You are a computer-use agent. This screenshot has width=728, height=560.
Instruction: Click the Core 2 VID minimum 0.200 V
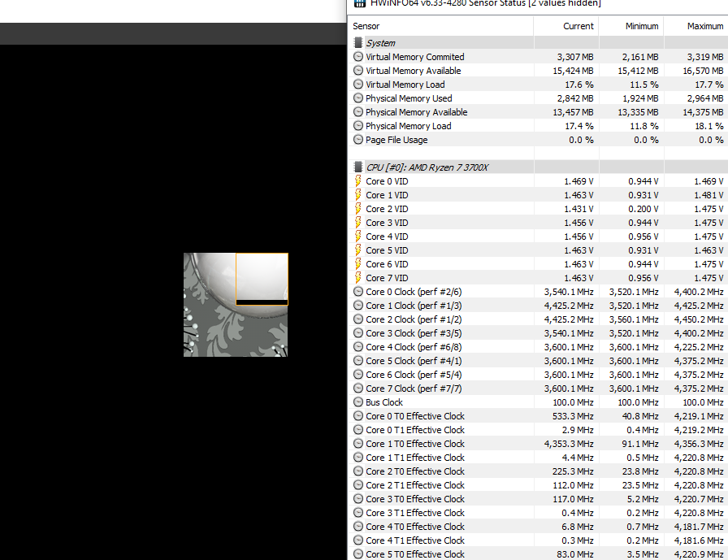point(643,209)
